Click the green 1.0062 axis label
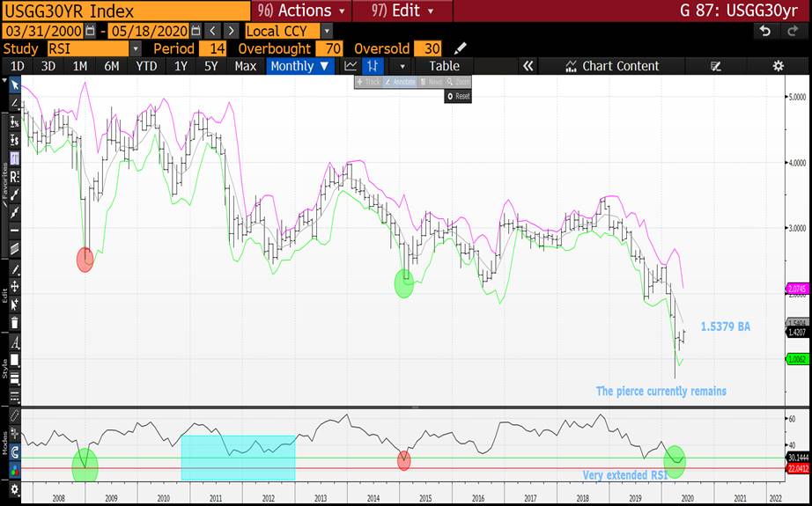Screen dimensions: 812x506 coord(797,358)
